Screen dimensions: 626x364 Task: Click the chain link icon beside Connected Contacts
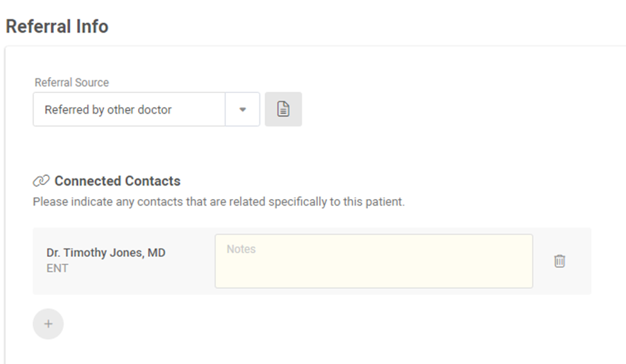click(40, 181)
